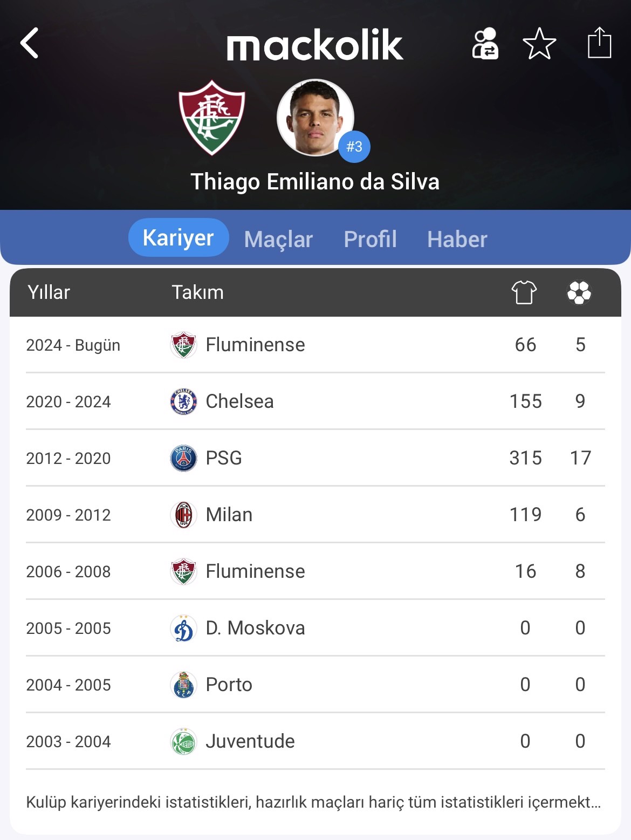Switch to the Maçlar tab
Image resolution: width=631 pixels, height=840 pixels.
[x=278, y=239]
